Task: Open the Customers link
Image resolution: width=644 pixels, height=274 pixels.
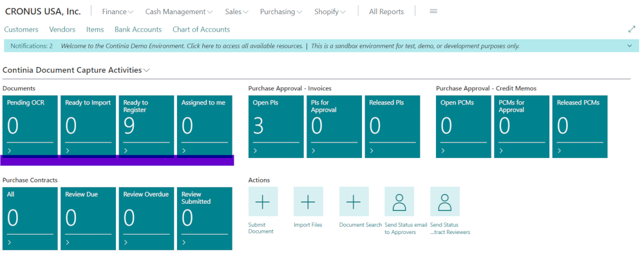Action: pyautogui.click(x=21, y=30)
